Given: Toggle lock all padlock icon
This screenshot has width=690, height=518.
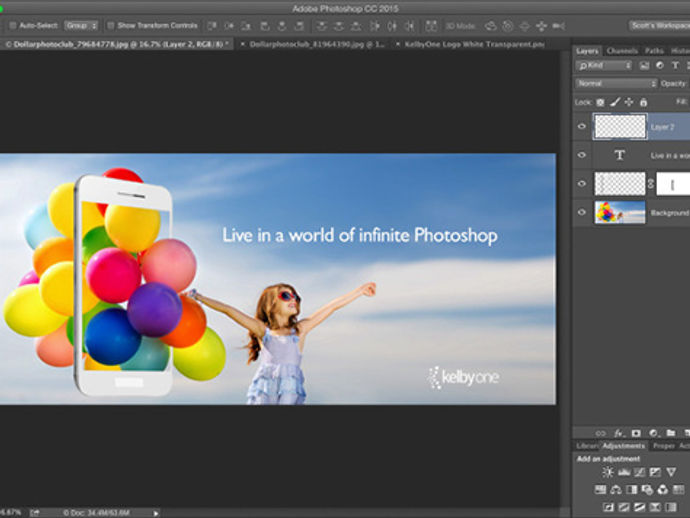Looking at the screenshot, I should [x=643, y=103].
